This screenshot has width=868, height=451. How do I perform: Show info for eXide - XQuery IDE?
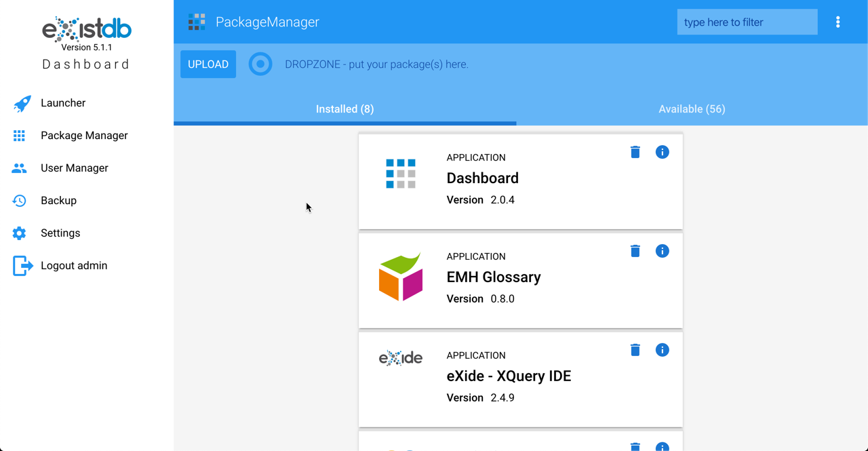click(x=663, y=350)
